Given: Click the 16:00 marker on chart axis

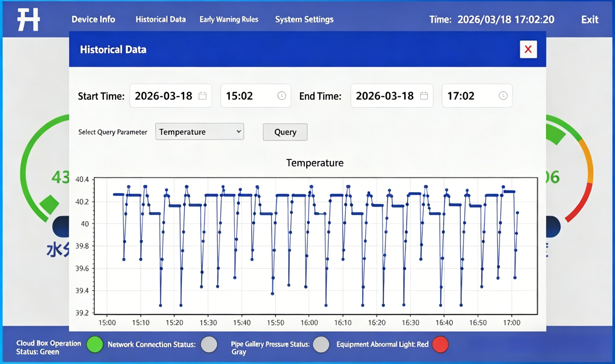Looking at the screenshot, I should click(x=309, y=323).
